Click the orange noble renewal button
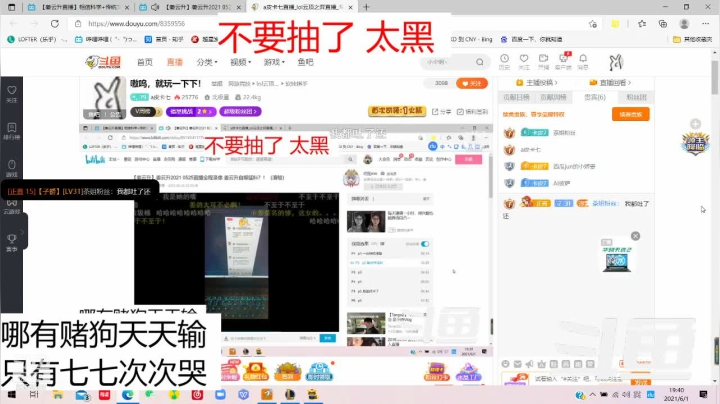The image size is (720, 404). point(630,114)
